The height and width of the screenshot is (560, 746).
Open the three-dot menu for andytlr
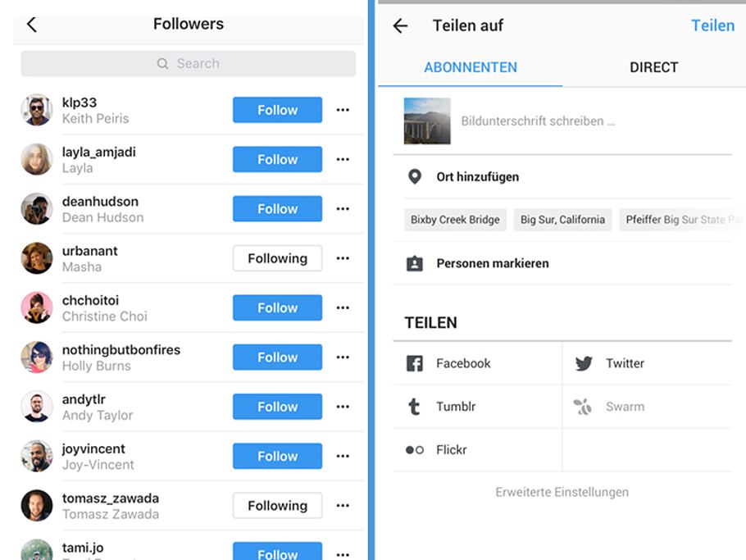click(x=343, y=407)
